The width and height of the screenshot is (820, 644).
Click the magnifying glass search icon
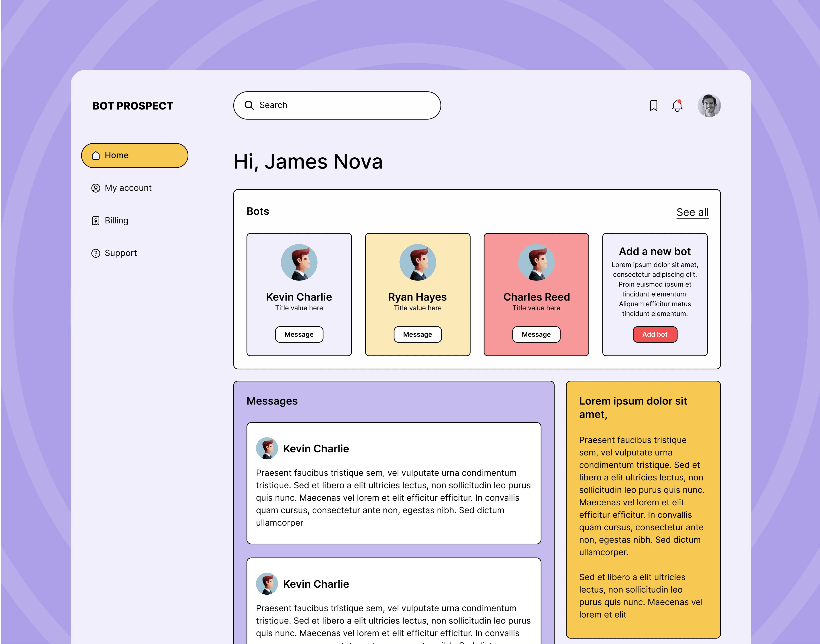click(x=249, y=105)
